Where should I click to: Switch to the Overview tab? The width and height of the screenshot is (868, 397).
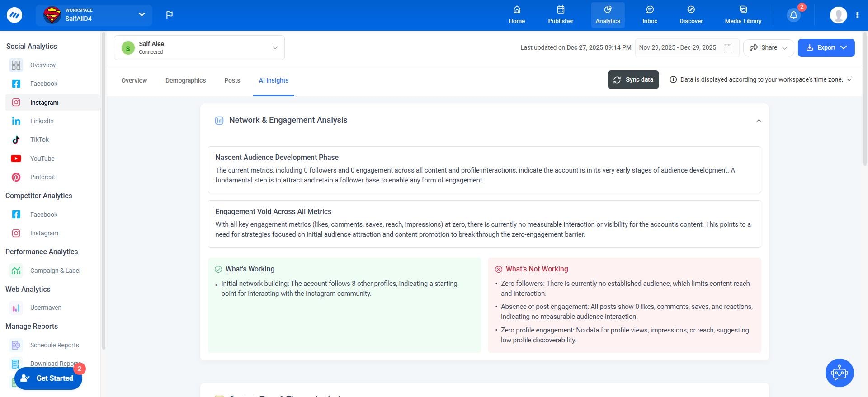(134, 80)
